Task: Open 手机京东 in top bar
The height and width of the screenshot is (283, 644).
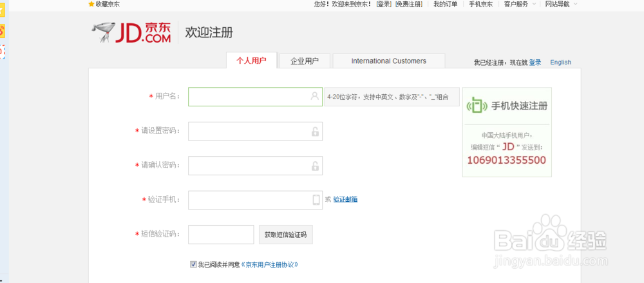Action: pos(480,4)
